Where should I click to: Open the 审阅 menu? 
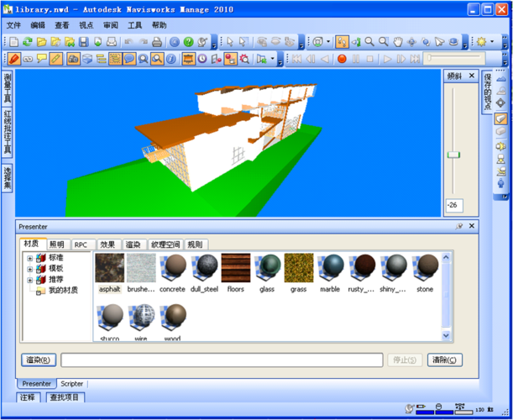[111, 25]
